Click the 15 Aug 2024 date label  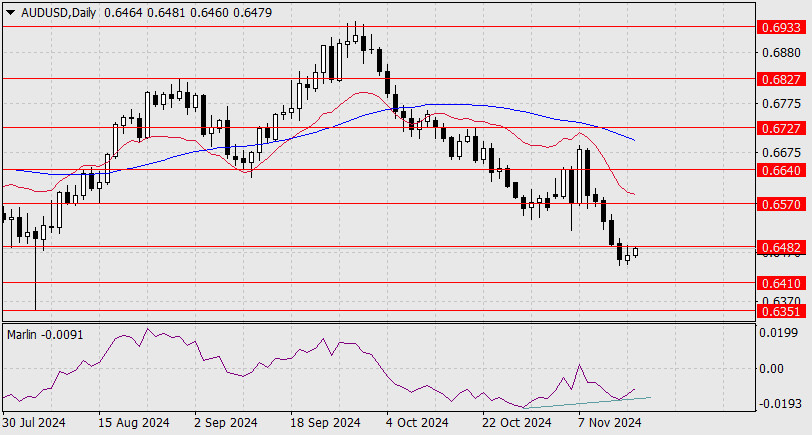click(134, 423)
